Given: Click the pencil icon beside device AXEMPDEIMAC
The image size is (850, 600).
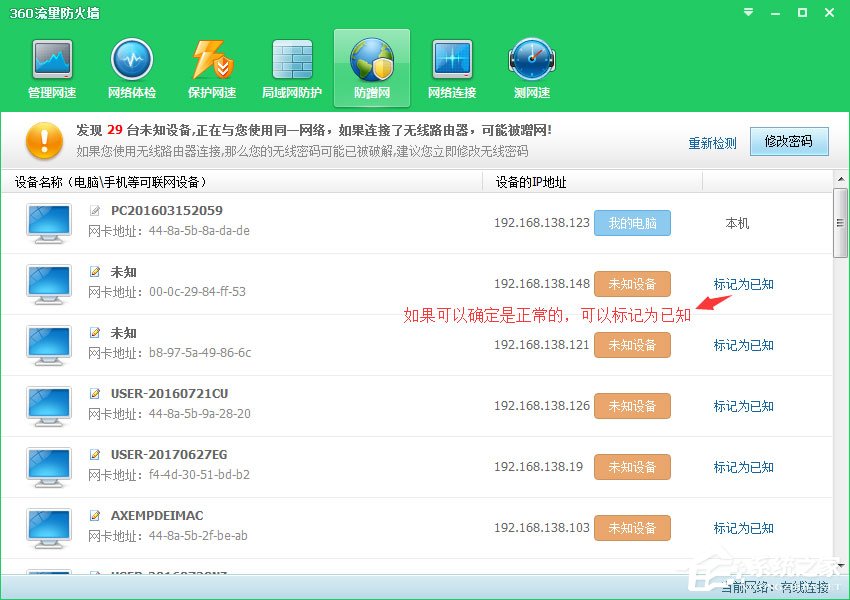Looking at the screenshot, I should pos(94,515).
